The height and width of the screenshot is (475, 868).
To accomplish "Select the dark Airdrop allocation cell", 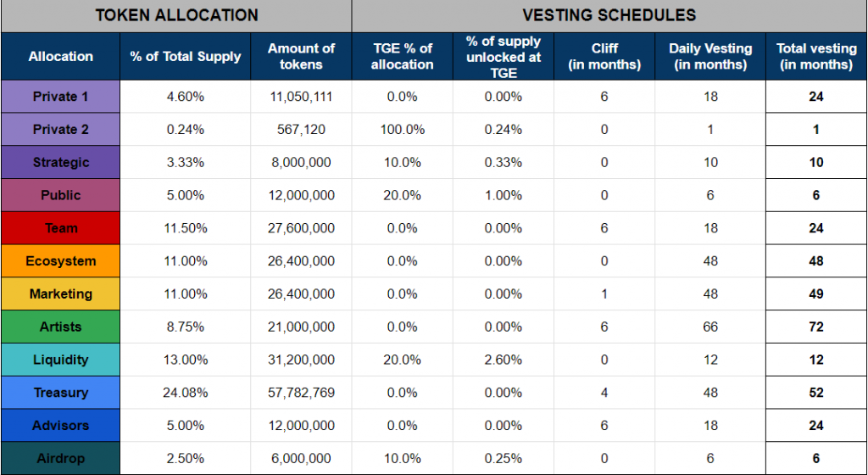I will tap(60, 458).
